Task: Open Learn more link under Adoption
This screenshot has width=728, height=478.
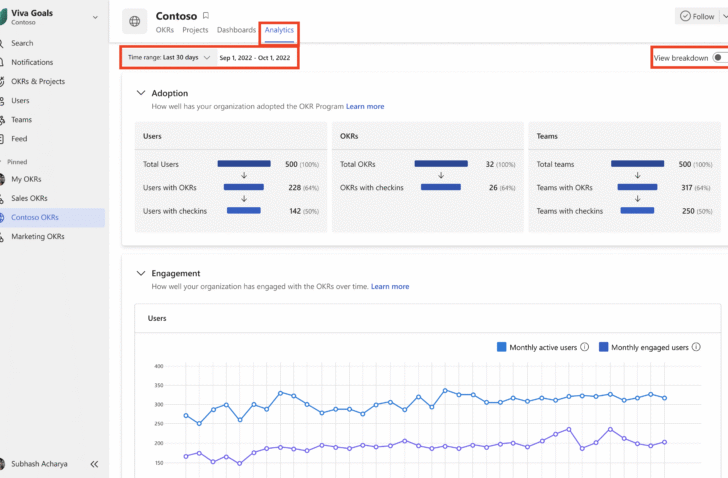Action: pyautogui.click(x=365, y=106)
